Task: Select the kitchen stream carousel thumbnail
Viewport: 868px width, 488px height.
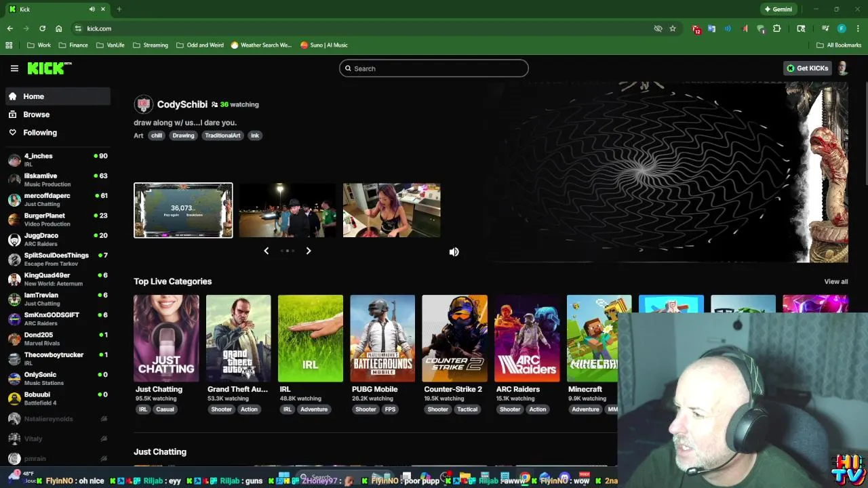Action: pyautogui.click(x=392, y=210)
